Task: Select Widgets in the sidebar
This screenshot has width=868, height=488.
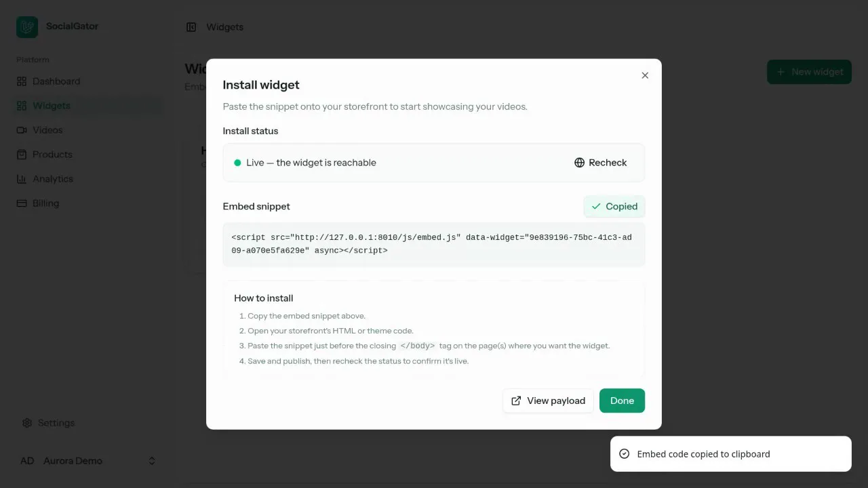Action: pos(88,106)
